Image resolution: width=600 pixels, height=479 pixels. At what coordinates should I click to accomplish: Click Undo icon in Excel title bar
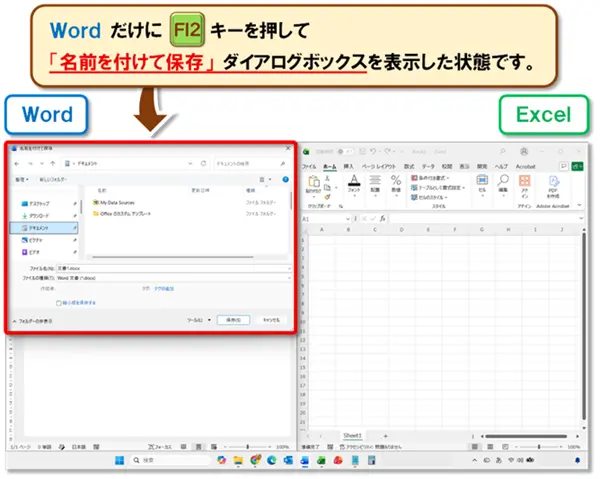point(373,152)
